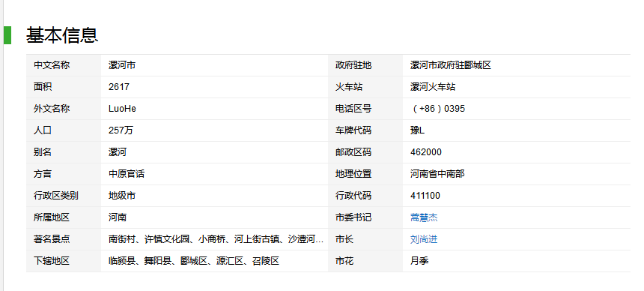Click the 人口 label cell
Image resolution: width=644 pixels, height=291 pixels.
coord(64,130)
